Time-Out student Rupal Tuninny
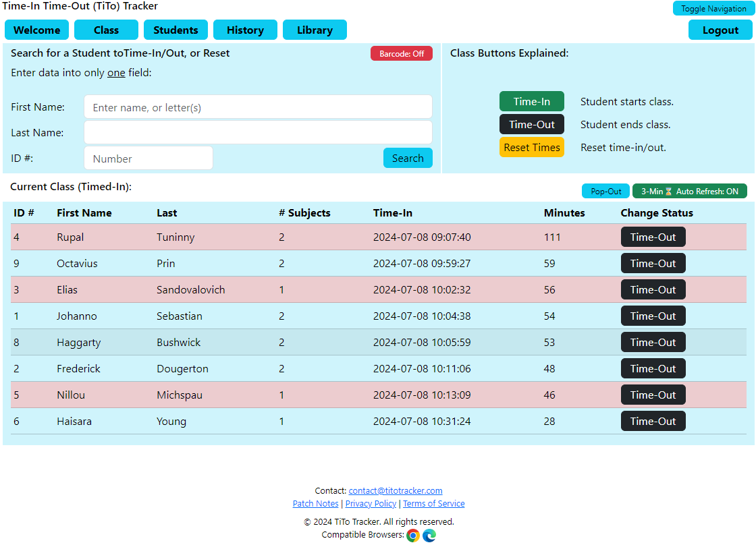The image size is (756, 545). coord(653,237)
